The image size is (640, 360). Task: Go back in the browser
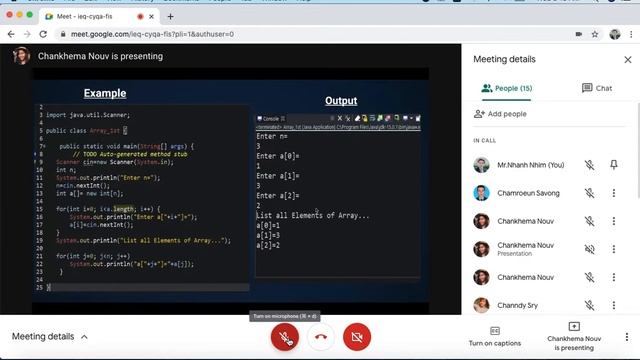pyautogui.click(x=11, y=34)
